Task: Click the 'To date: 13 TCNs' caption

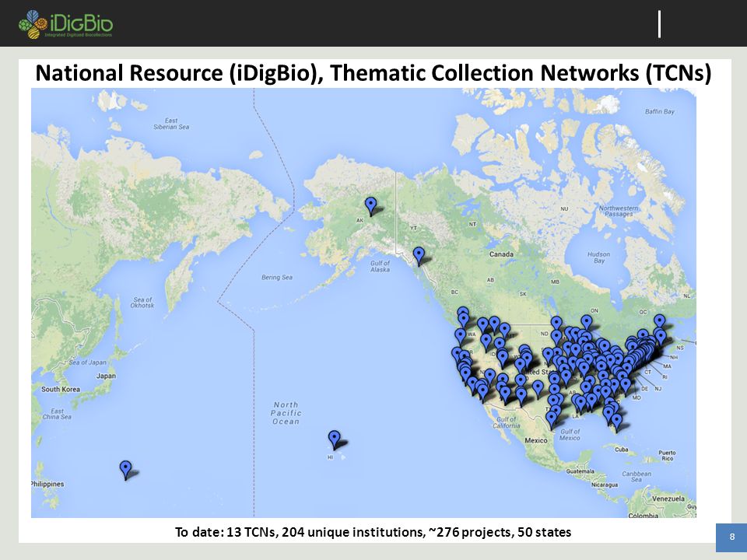Action: (373, 531)
